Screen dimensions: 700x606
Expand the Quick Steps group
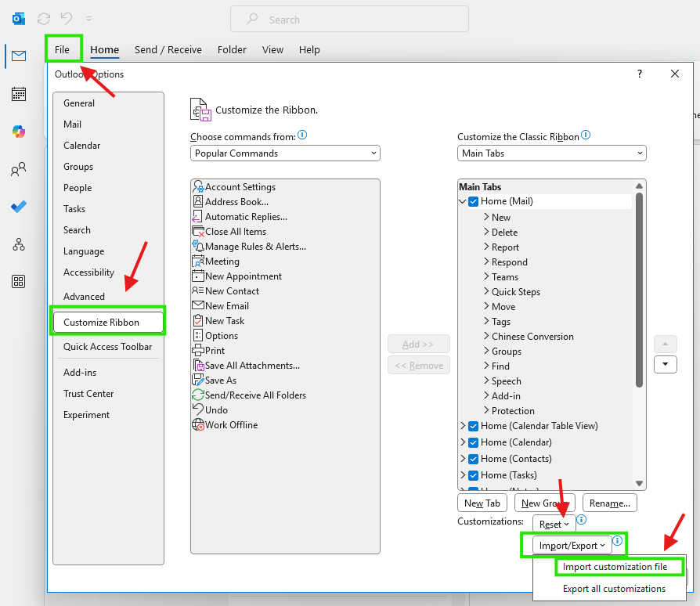point(486,291)
